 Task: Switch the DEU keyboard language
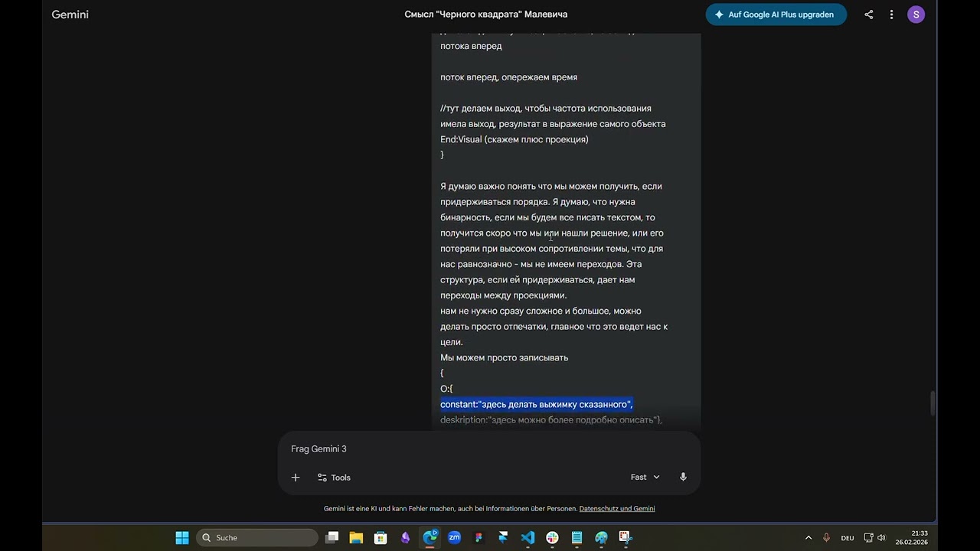[x=848, y=538]
